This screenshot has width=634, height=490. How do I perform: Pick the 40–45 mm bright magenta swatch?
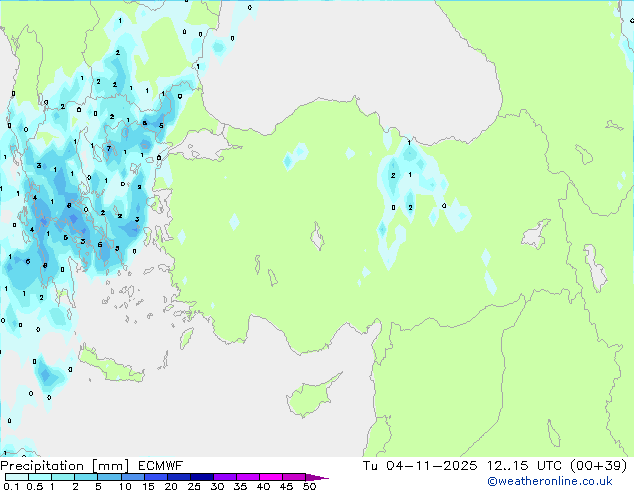coord(271,477)
